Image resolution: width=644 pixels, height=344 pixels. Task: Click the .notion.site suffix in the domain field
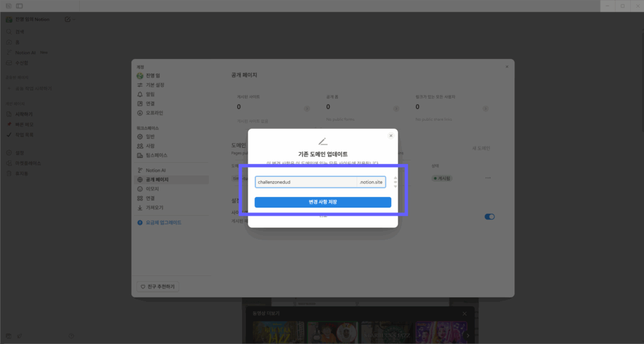(x=371, y=182)
